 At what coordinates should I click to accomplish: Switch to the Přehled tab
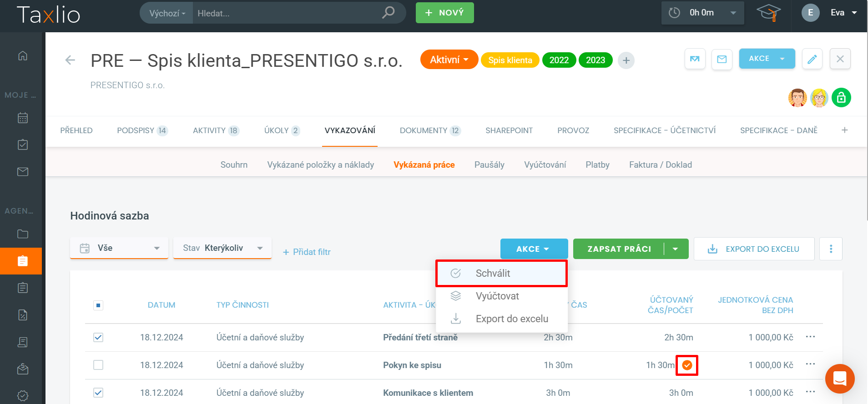tap(76, 131)
